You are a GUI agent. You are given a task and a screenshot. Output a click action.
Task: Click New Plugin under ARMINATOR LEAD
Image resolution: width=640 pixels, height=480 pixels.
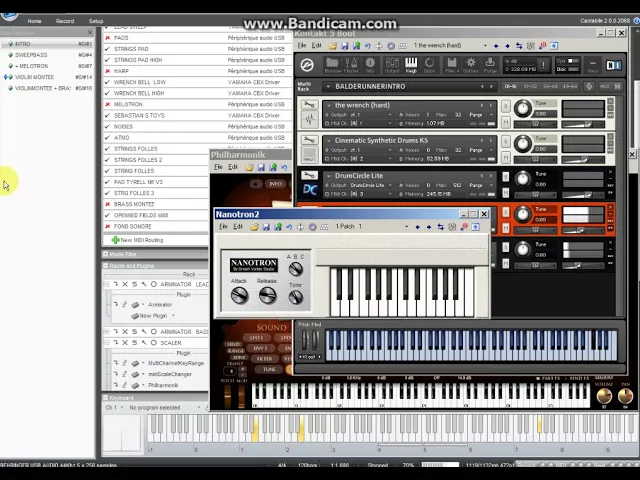pyautogui.click(x=153, y=316)
